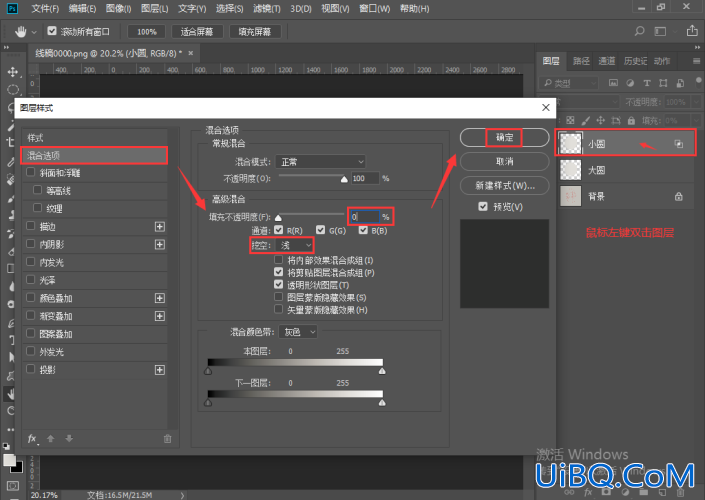Enable the 外发光 checkbox
The height and width of the screenshot is (500, 705).
(x=31, y=351)
